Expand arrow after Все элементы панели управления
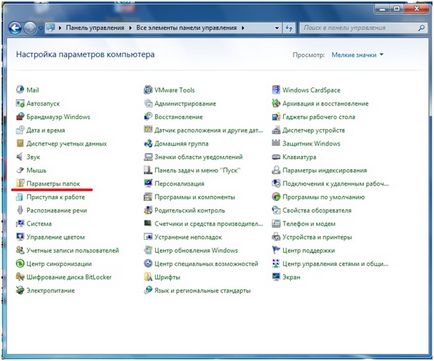Screen dimensions: 434x361 243,28
